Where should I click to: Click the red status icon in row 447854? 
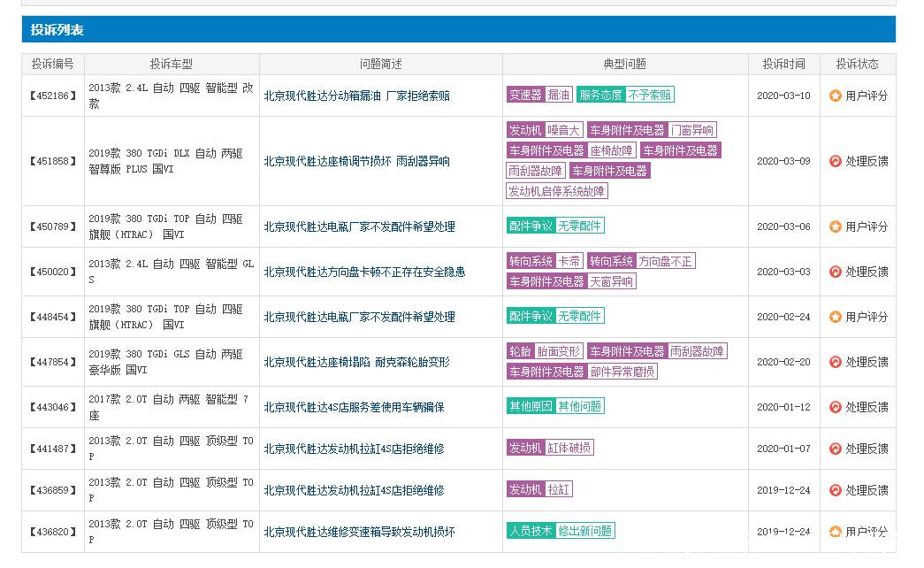tap(835, 362)
